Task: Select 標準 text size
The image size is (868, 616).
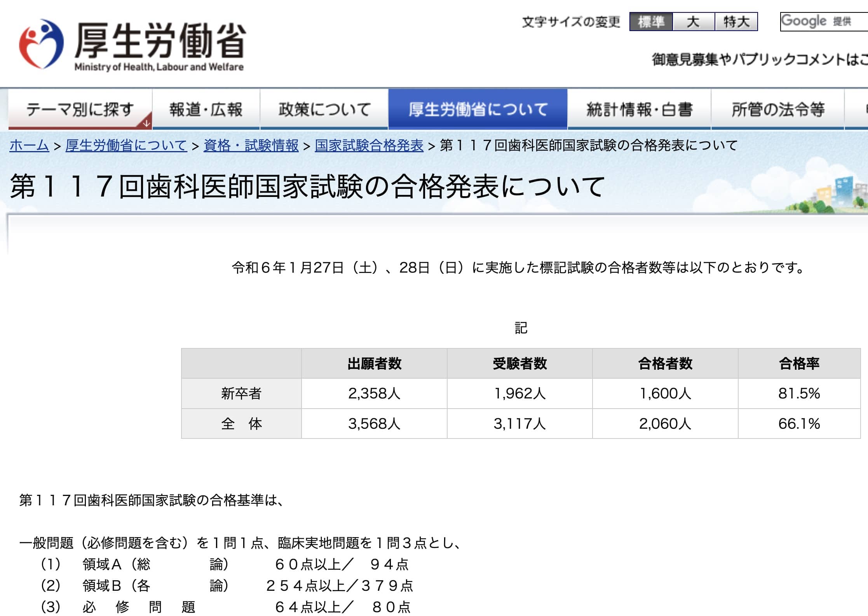Action: [x=651, y=22]
